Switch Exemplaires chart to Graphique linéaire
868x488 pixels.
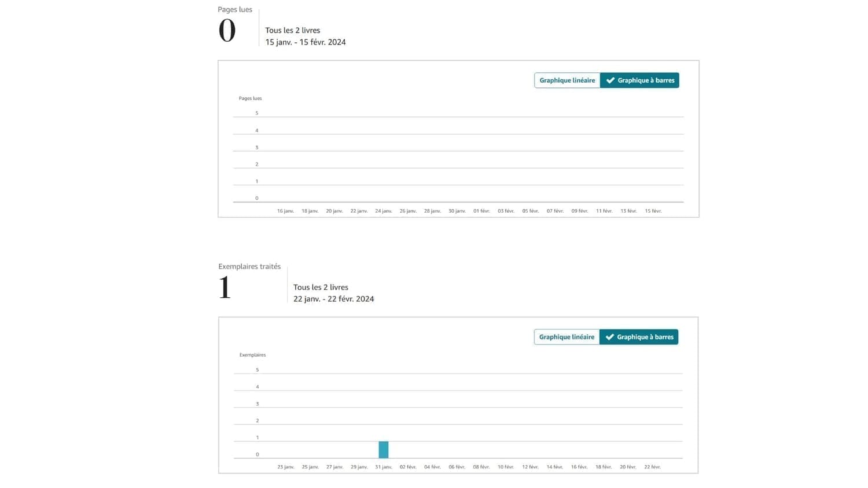tap(567, 337)
